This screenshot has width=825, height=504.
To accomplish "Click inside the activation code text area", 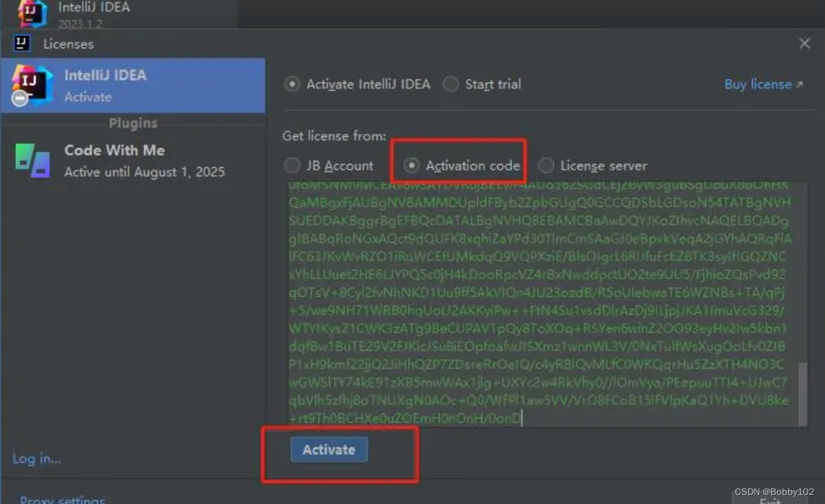I will click(x=542, y=304).
